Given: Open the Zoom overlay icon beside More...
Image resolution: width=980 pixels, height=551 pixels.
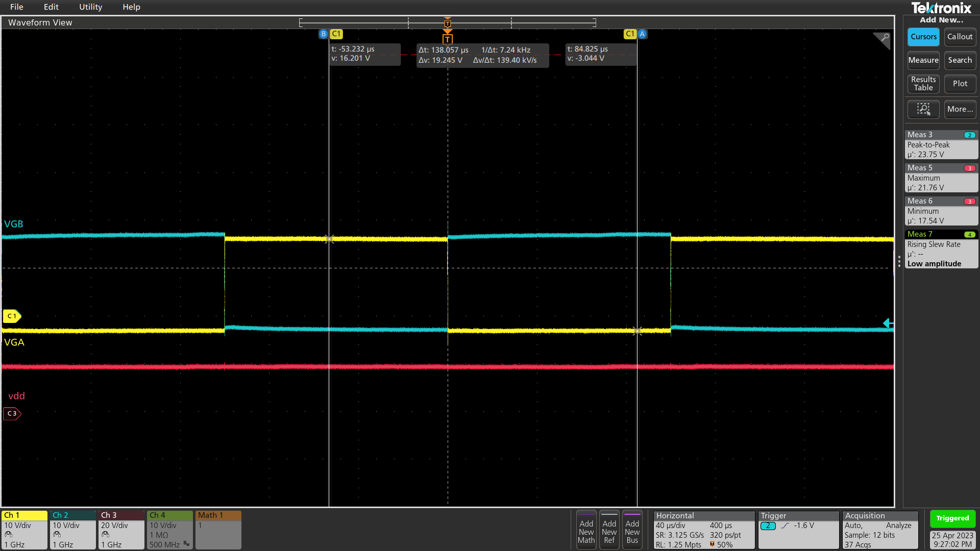Looking at the screenshot, I should click(923, 109).
